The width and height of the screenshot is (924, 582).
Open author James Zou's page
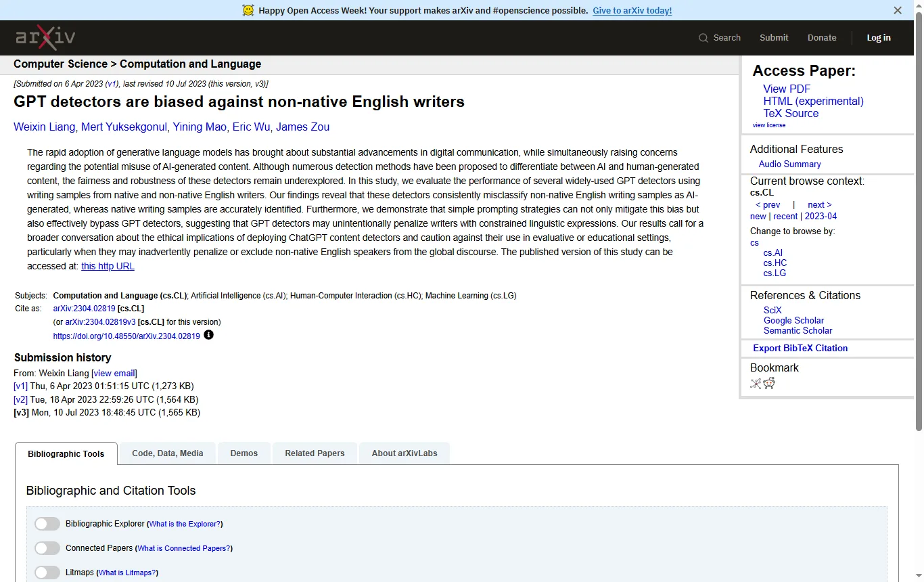(303, 127)
